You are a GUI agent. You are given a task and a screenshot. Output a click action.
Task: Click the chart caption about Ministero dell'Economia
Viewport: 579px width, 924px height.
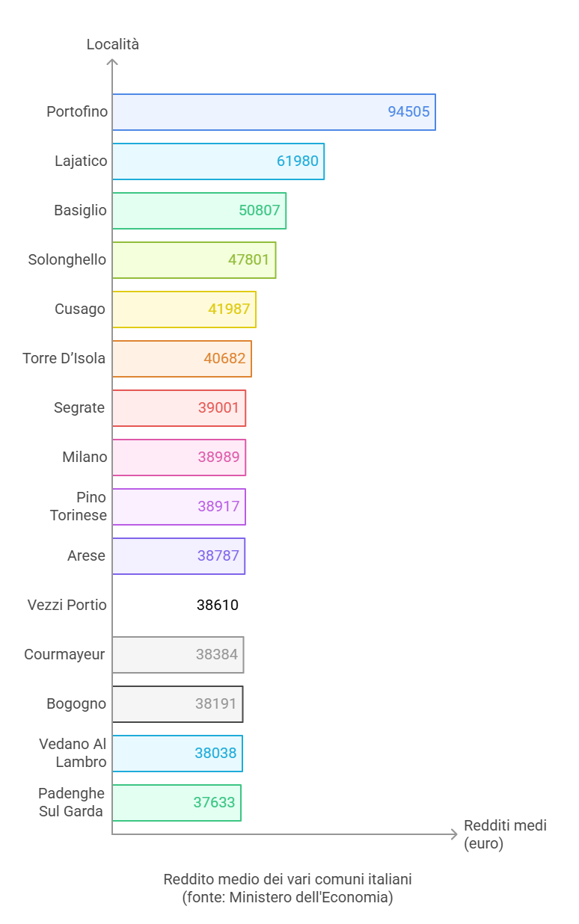(x=288, y=888)
